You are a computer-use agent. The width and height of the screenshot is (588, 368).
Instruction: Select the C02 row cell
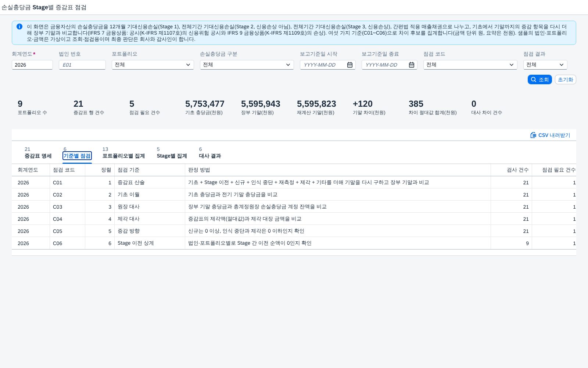[x=67, y=195]
